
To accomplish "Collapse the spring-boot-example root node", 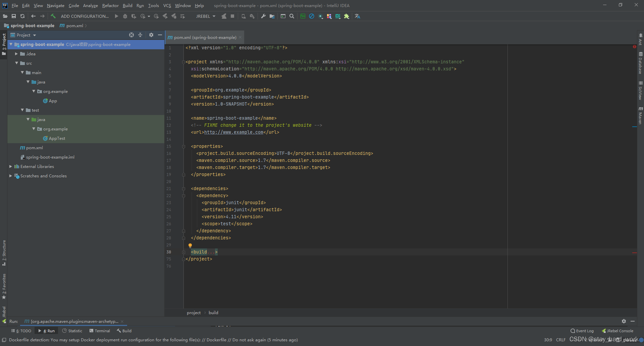I will pos(11,44).
